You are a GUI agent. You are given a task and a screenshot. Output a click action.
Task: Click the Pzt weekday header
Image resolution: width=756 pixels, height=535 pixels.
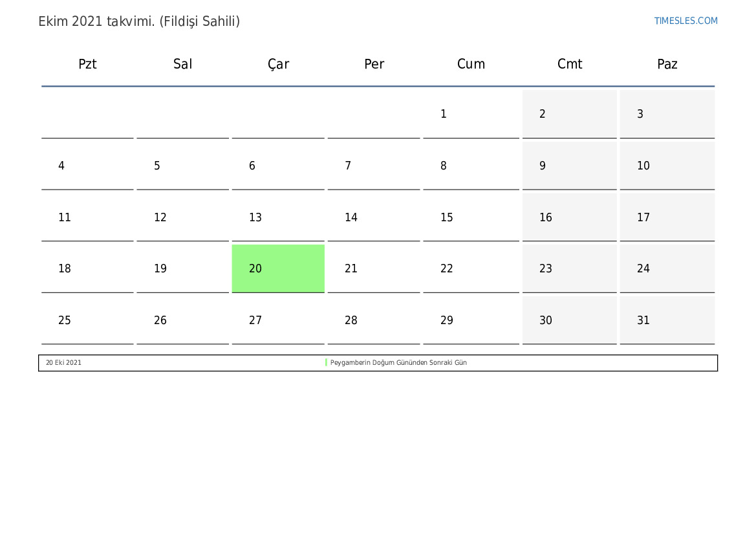pyautogui.click(x=87, y=63)
